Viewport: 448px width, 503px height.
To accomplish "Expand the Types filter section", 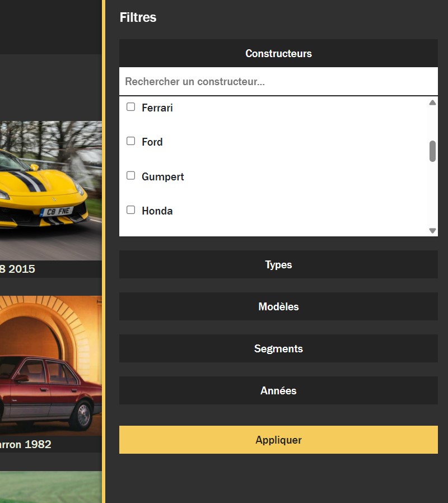I will [x=278, y=265].
